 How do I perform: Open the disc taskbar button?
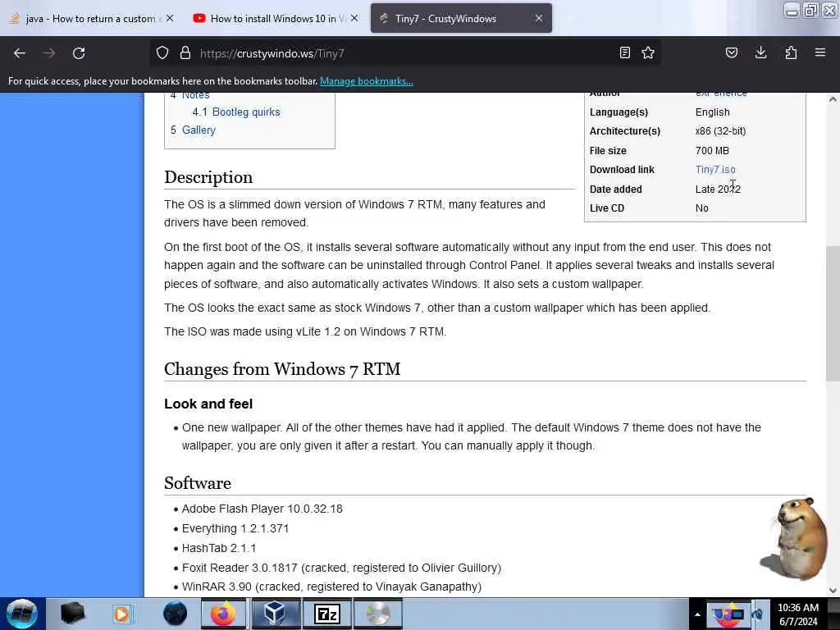tap(377, 614)
